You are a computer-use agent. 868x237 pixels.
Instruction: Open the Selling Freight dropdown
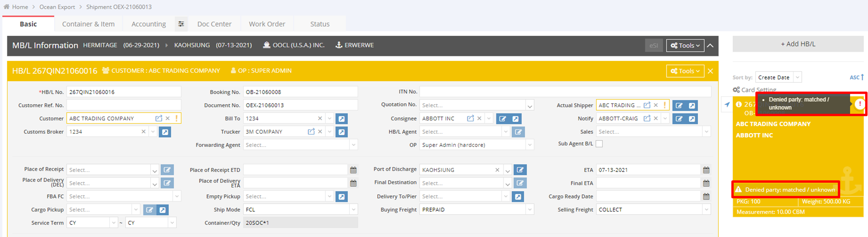pyautogui.click(x=706, y=210)
